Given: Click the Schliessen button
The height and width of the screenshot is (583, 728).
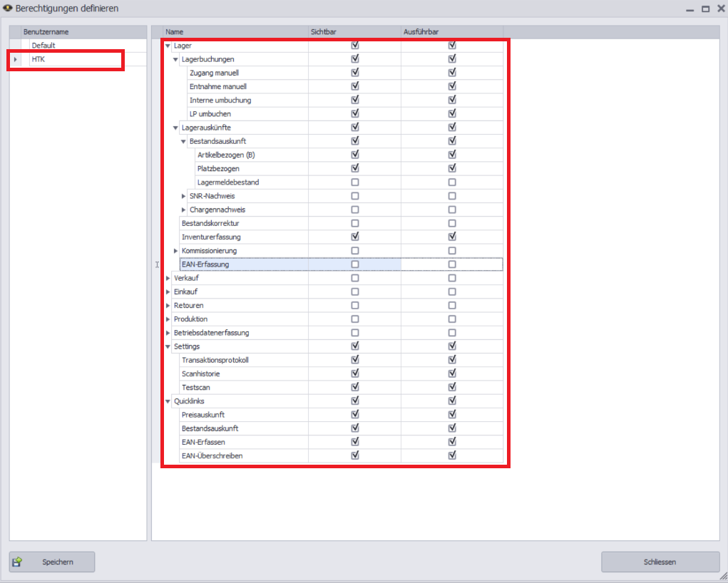Looking at the screenshot, I should pyautogui.click(x=660, y=562).
